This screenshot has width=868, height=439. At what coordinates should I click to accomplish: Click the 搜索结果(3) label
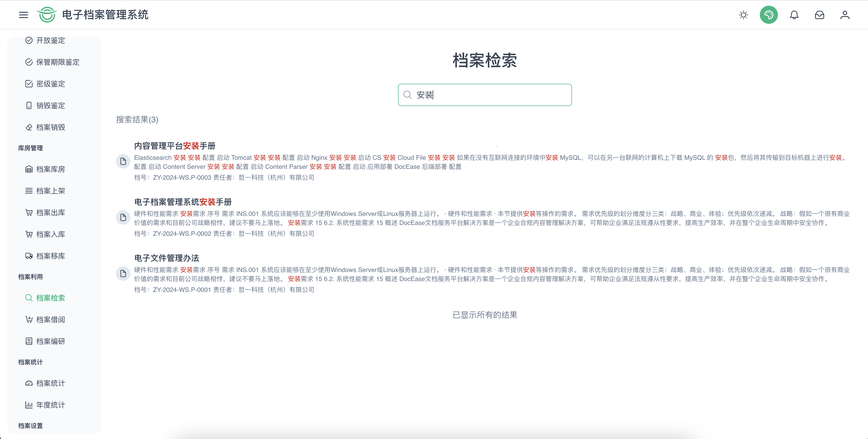point(137,119)
